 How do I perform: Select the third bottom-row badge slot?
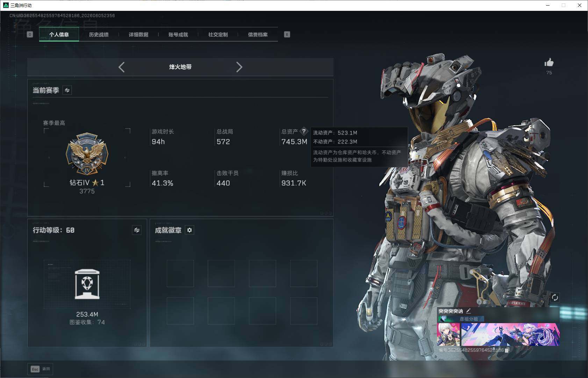pyautogui.click(x=263, y=311)
